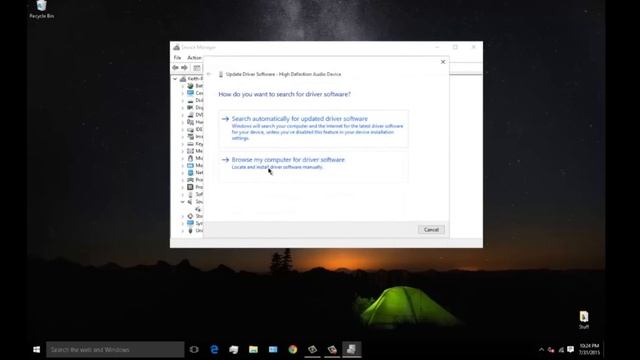The image size is (640, 360).
Task: Collapse the root computer node in device tree
Action: [x=175, y=78]
